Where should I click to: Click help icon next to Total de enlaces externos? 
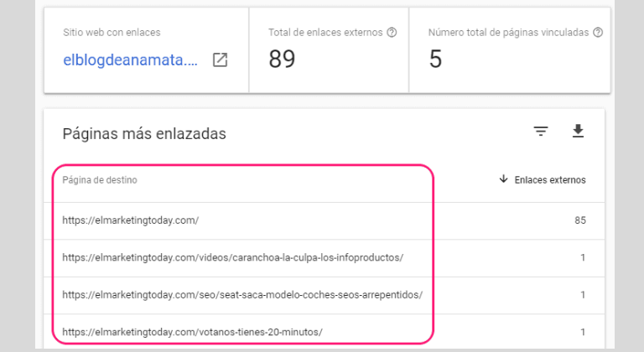click(392, 33)
